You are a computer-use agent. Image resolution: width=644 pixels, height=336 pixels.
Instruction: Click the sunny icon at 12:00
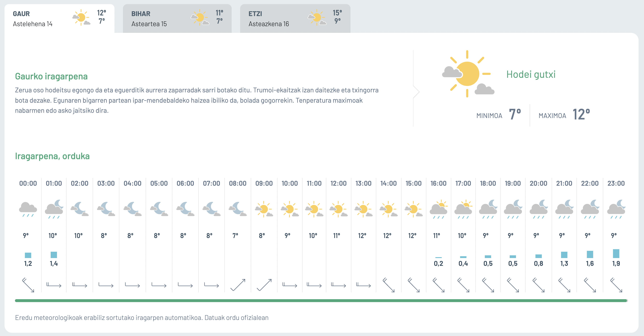click(x=339, y=209)
